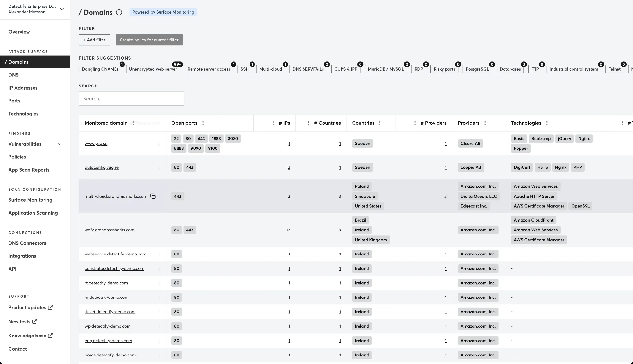The width and height of the screenshot is (633, 364).
Task: Open the # Countries column options menu
Action: click(x=308, y=123)
